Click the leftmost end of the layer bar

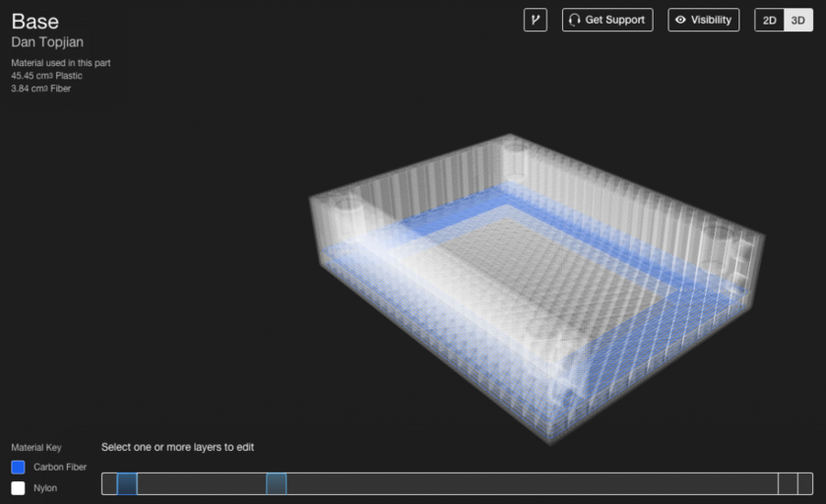tap(108, 483)
